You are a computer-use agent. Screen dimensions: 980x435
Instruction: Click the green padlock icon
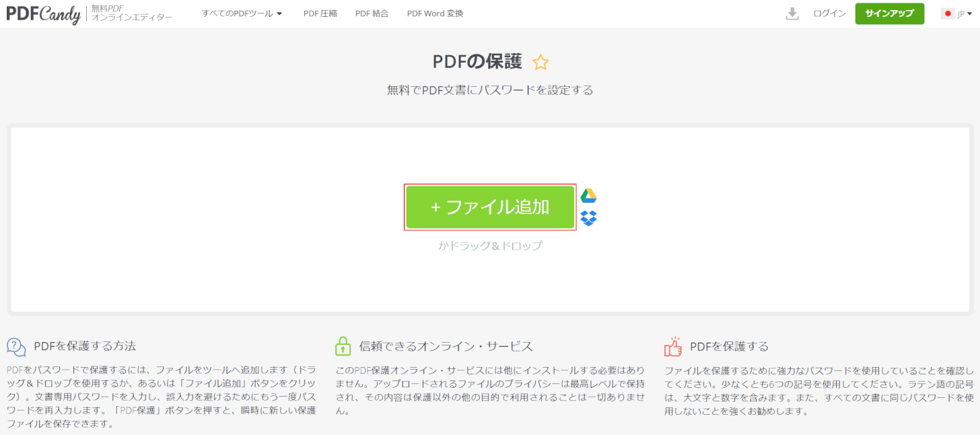343,346
